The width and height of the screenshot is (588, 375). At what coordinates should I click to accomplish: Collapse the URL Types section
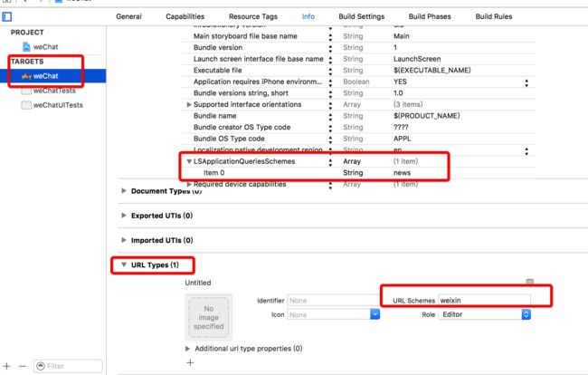pos(124,264)
